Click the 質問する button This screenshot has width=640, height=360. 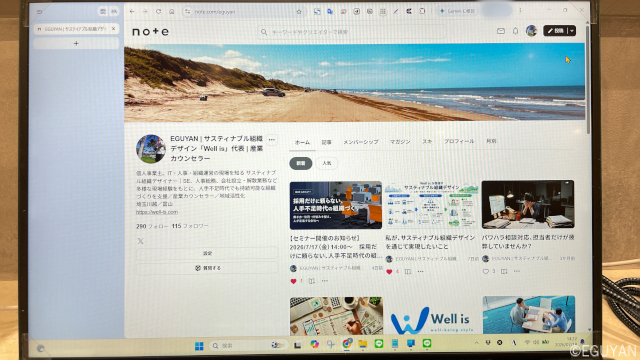click(207, 268)
